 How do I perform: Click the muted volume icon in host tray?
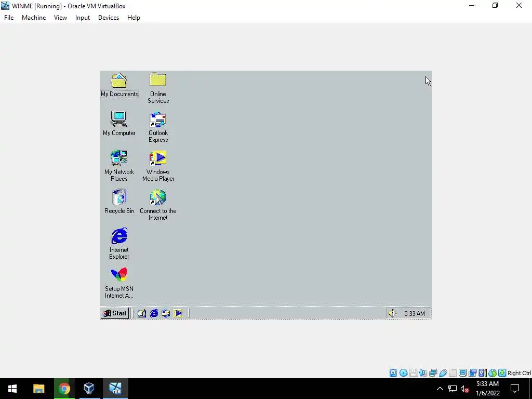coord(465,389)
